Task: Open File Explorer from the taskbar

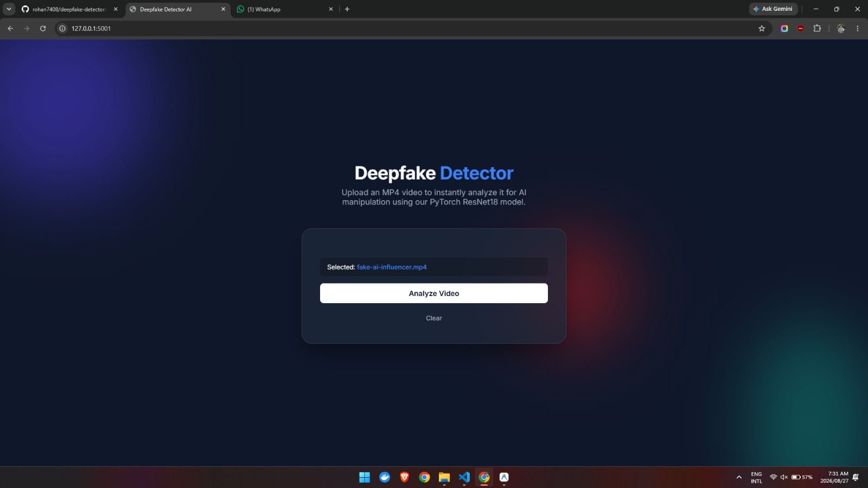Action: tap(444, 477)
